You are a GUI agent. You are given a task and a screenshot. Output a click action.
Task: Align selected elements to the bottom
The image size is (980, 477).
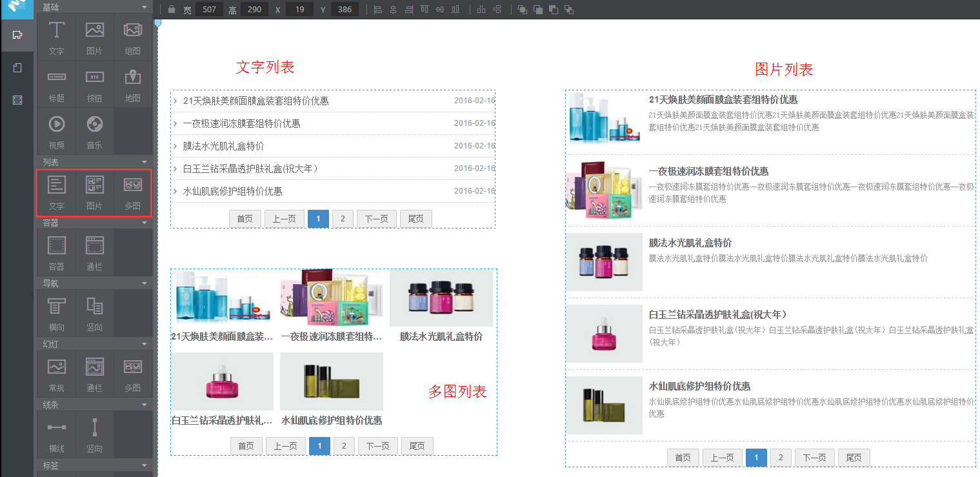pos(455,10)
